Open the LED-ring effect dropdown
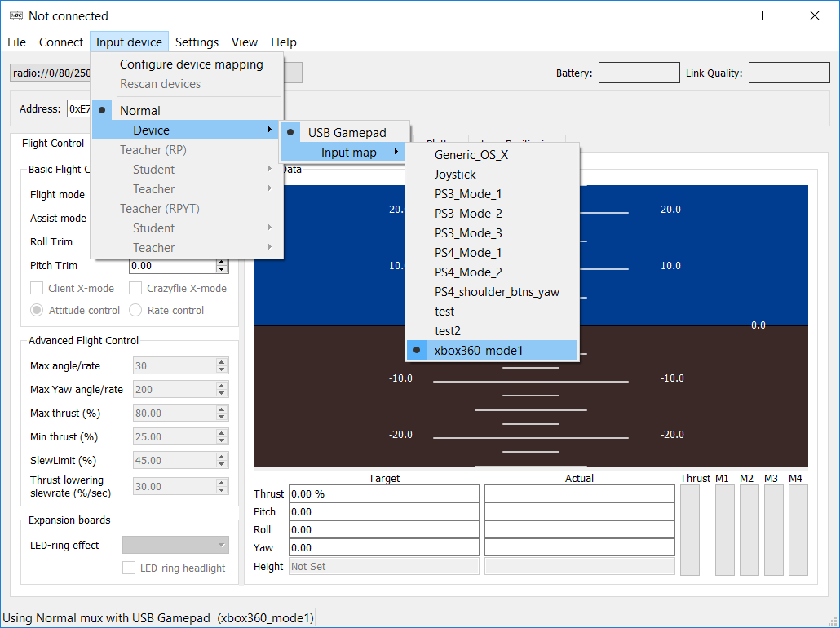This screenshot has width=840, height=628. pyautogui.click(x=175, y=544)
